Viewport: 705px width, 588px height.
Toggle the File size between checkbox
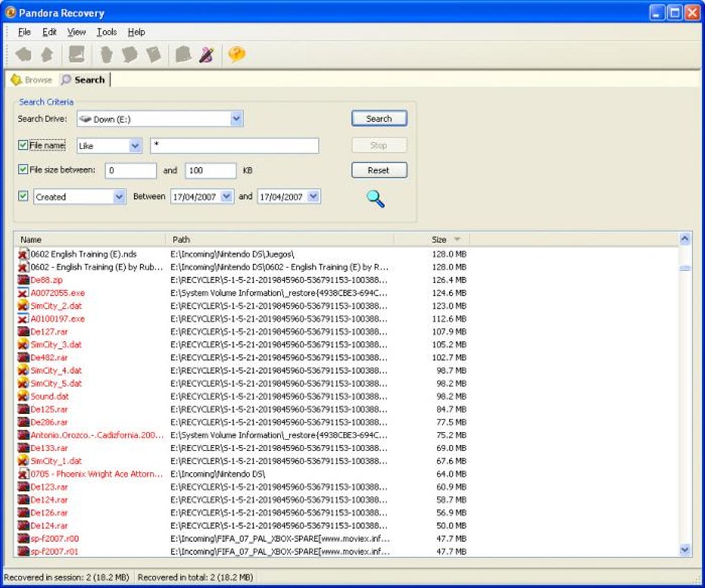pyautogui.click(x=23, y=169)
